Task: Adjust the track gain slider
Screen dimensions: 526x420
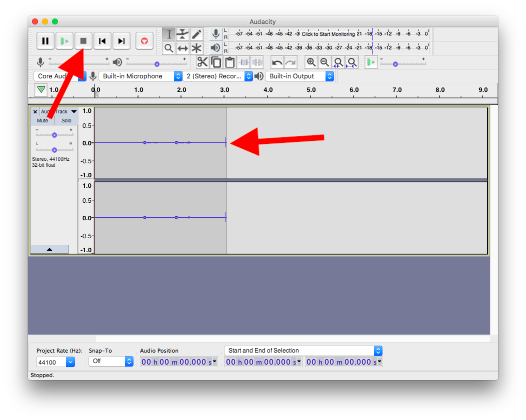Action: (x=54, y=135)
